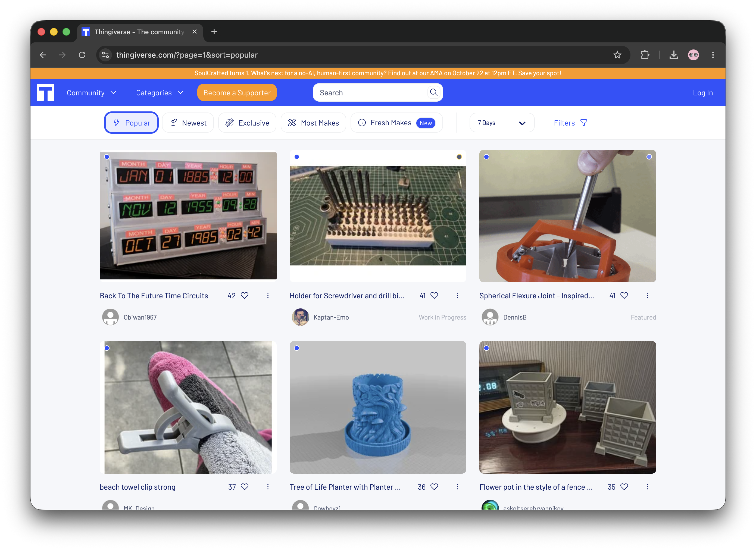This screenshot has width=756, height=550.
Task: Click the Thingiverse T logo
Action: pyautogui.click(x=45, y=92)
